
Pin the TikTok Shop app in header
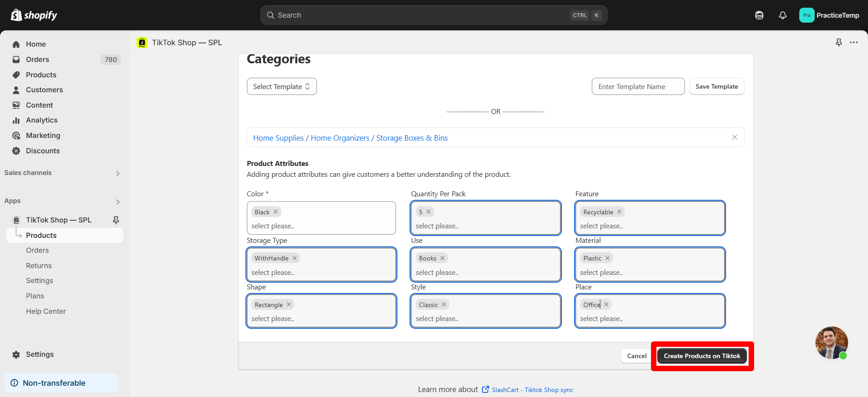(x=839, y=43)
